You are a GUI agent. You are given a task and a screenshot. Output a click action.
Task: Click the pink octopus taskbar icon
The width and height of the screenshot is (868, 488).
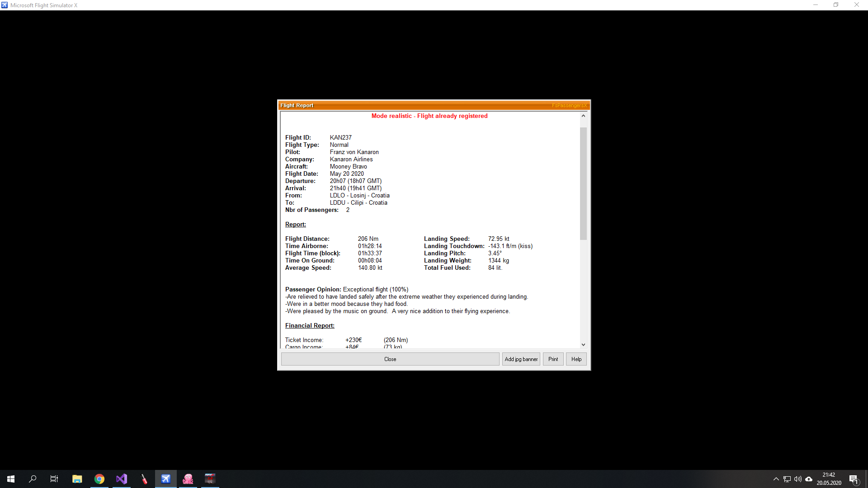click(188, 479)
